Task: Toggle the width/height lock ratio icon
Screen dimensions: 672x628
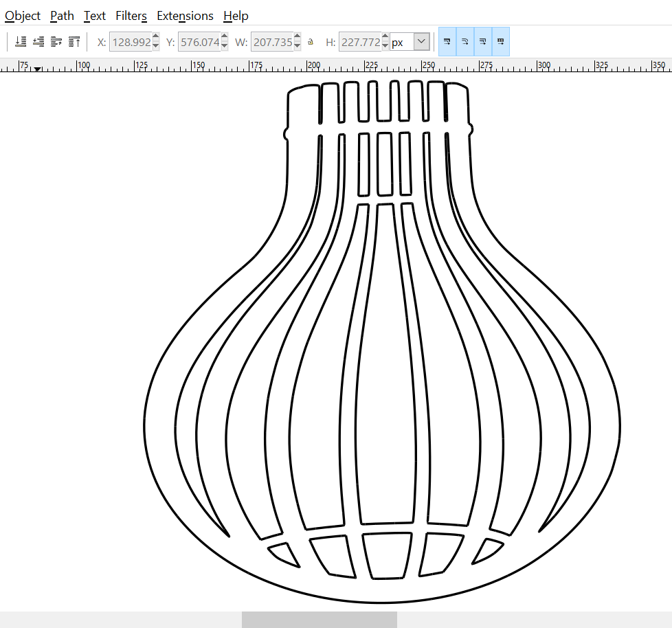Action: [311, 42]
